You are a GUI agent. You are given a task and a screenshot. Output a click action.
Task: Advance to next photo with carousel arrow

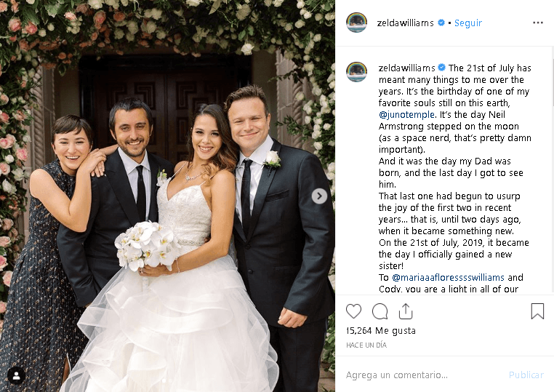[x=319, y=196]
